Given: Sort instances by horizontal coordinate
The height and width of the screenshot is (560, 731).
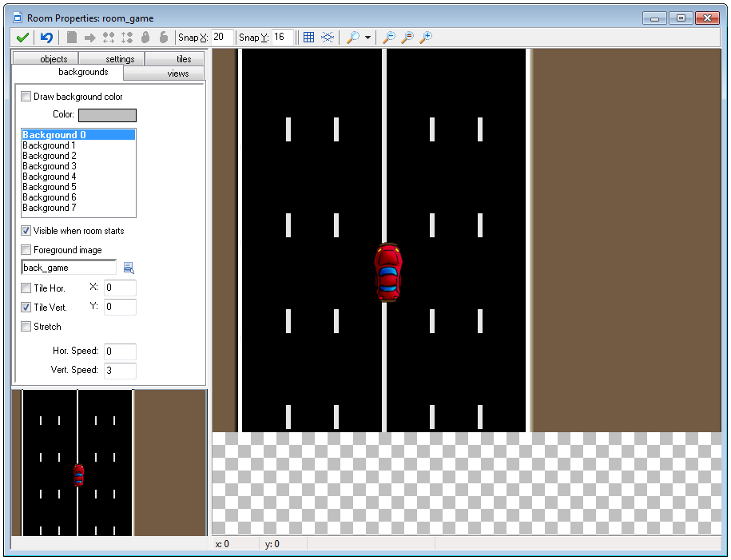Looking at the screenshot, I should [x=109, y=38].
